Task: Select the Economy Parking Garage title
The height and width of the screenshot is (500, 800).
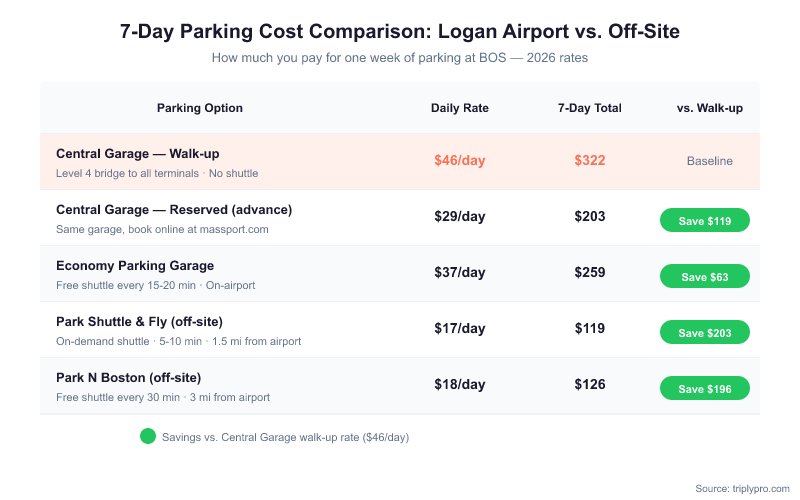Action: (x=135, y=266)
